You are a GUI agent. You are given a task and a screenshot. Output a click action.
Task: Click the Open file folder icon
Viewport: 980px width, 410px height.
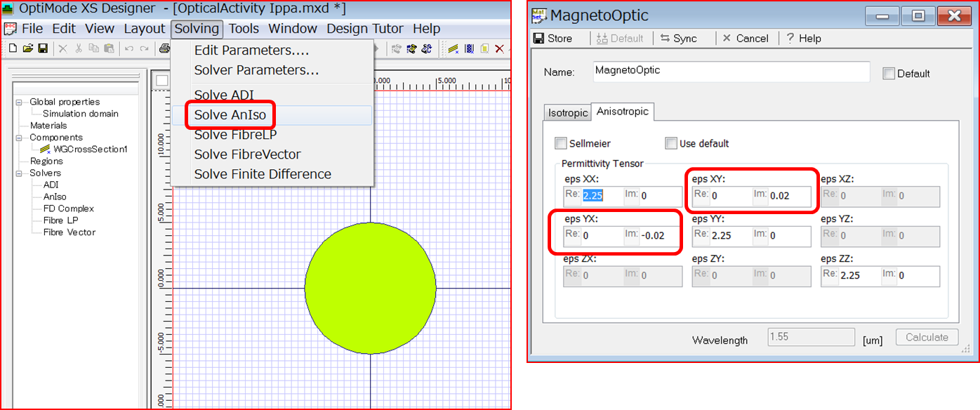pos(27,48)
